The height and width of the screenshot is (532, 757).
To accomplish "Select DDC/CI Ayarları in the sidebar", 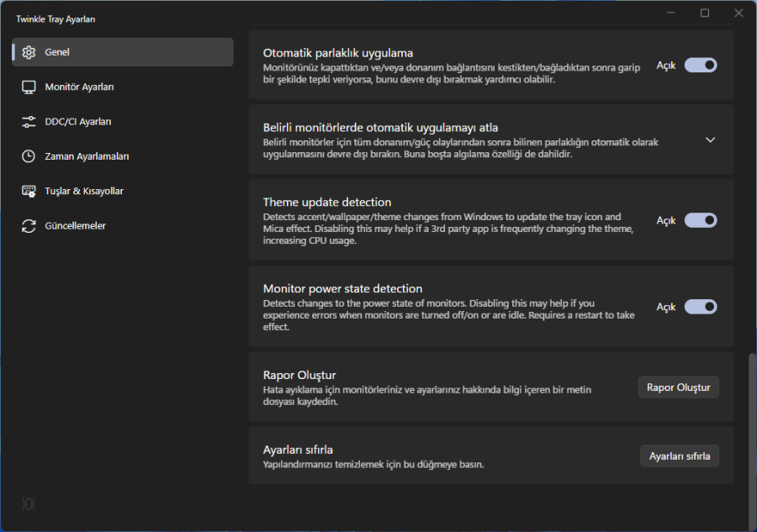I will 77,122.
